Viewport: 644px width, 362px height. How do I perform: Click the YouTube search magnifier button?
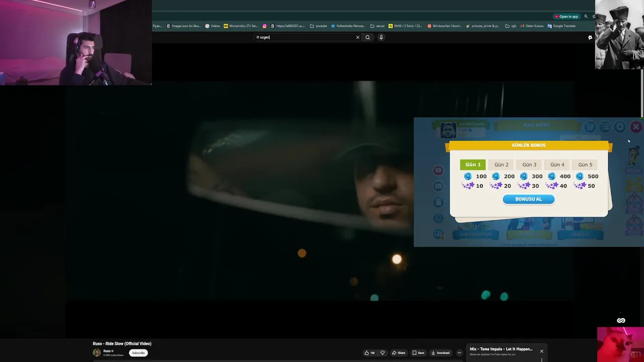pyautogui.click(x=368, y=37)
